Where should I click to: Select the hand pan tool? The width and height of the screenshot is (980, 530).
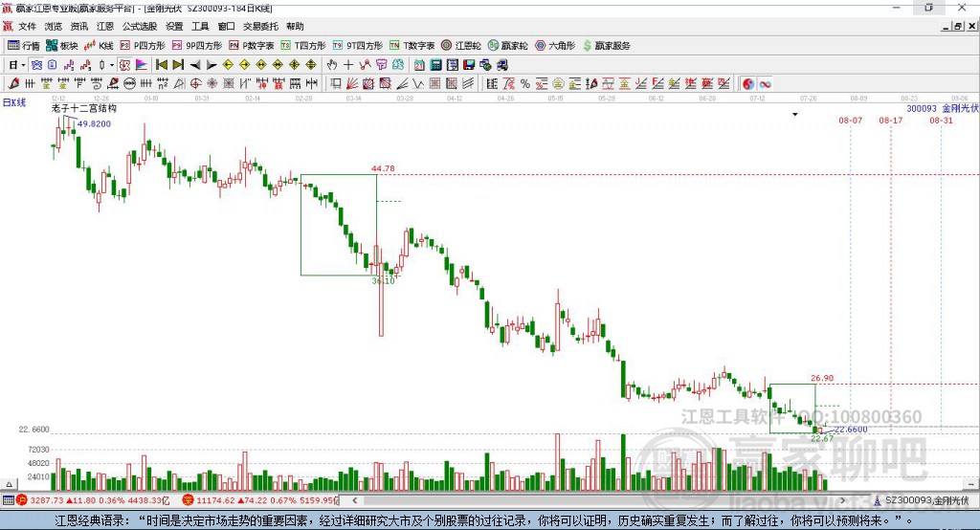tap(332, 65)
